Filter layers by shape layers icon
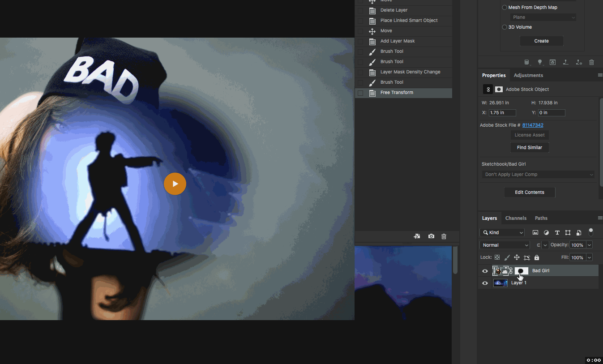 point(568,232)
